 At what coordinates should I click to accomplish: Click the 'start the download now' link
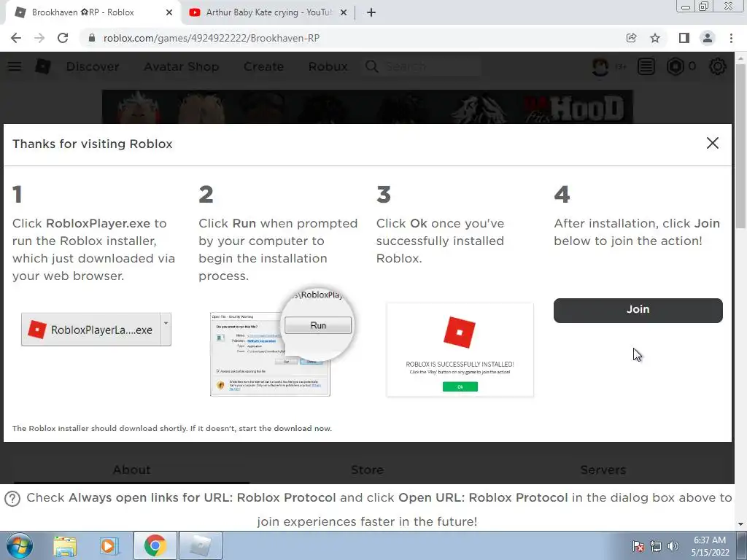(285, 428)
